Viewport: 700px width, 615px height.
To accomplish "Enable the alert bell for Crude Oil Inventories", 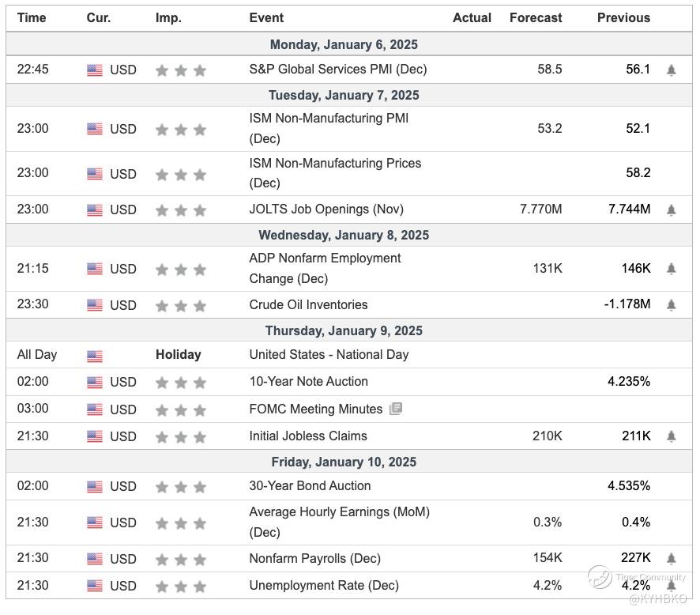I will [x=671, y=305].
